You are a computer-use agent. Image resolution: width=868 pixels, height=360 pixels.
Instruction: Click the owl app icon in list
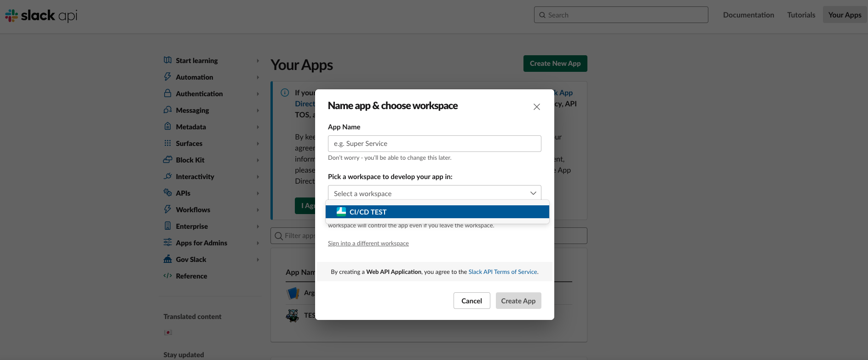(293, 315)
